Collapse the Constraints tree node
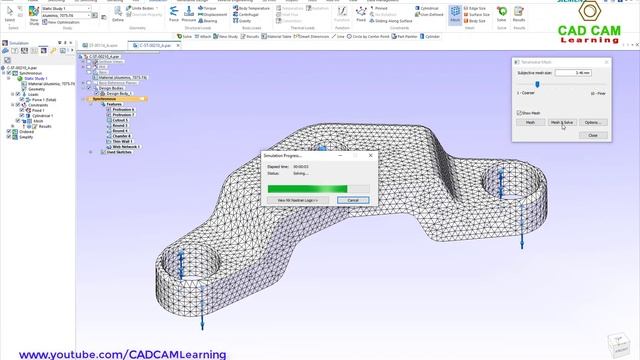 (13, 105)
